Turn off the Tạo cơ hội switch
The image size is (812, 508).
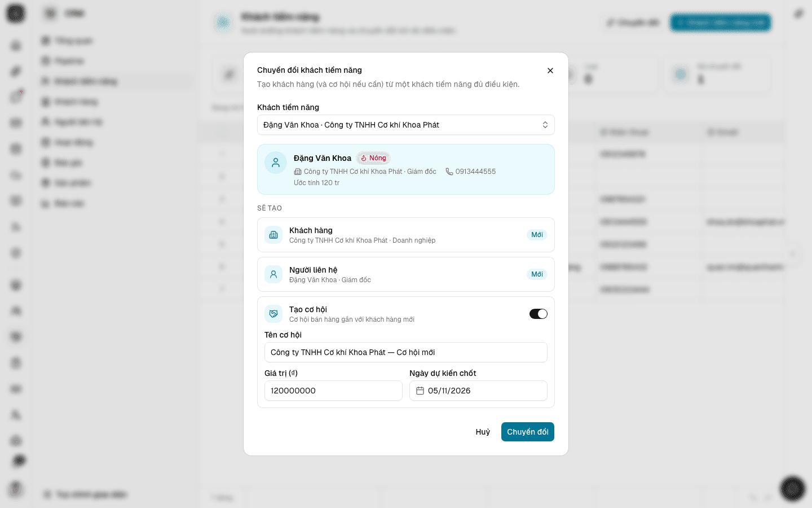pos(539,314)
